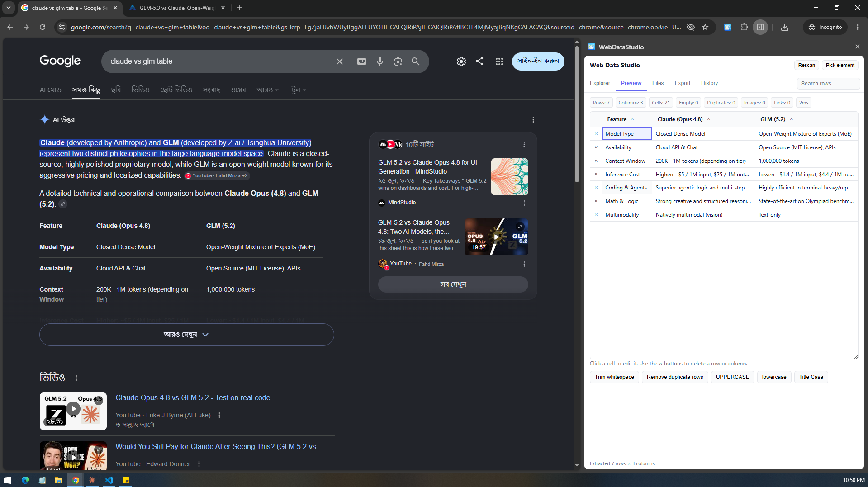868x487 pixels.
Task: Open File Explorer from taskbar
Action: (59, 480)
